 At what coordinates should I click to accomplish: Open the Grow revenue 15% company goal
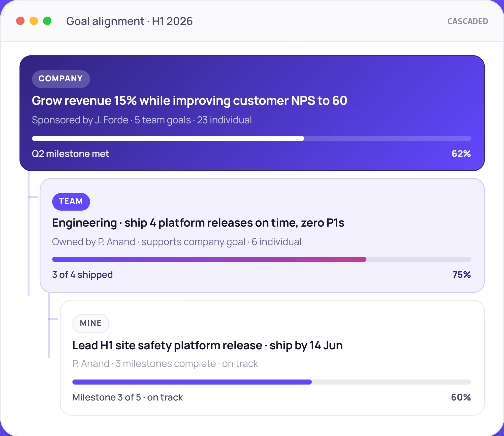(x=190, y=101)
